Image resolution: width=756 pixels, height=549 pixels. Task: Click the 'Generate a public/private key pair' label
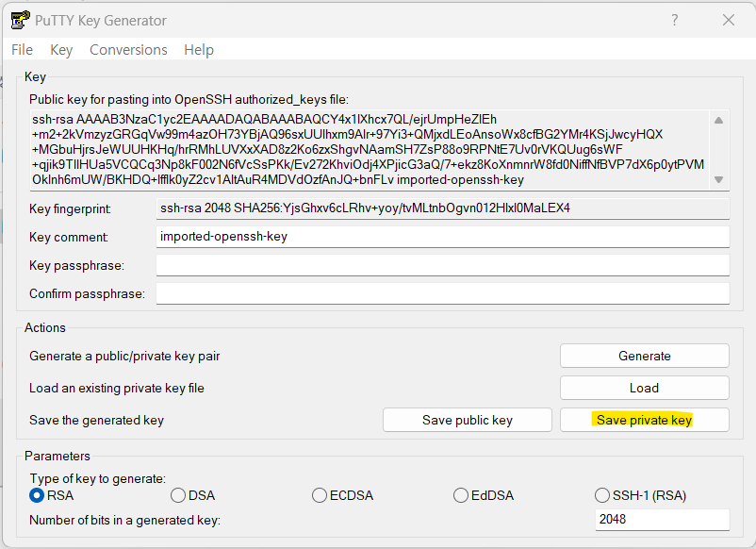124,356
